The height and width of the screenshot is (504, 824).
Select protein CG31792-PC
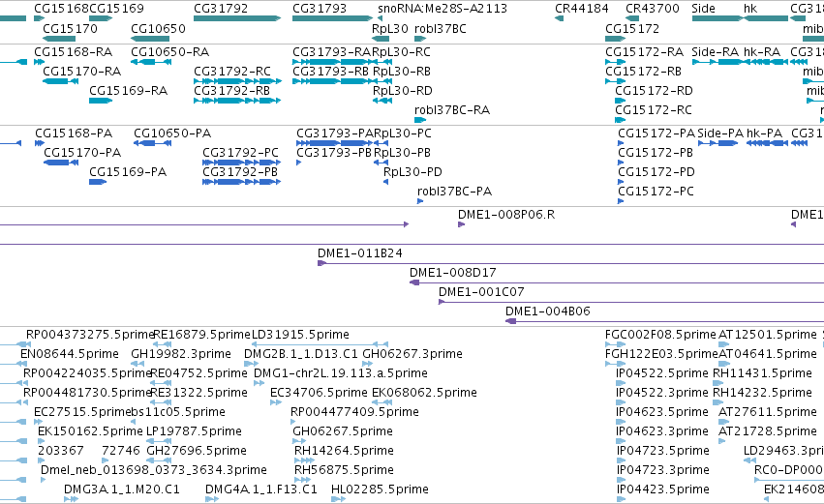coord(242,163)
